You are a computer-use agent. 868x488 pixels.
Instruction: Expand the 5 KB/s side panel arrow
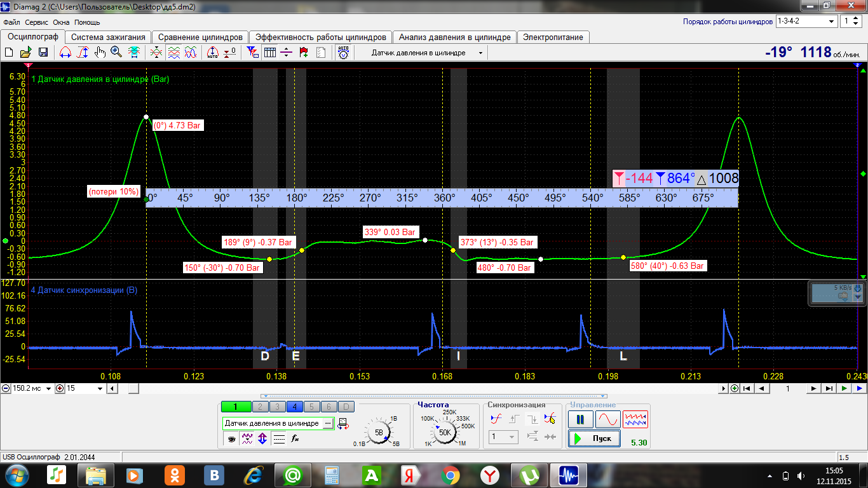(x=858, y=297)
